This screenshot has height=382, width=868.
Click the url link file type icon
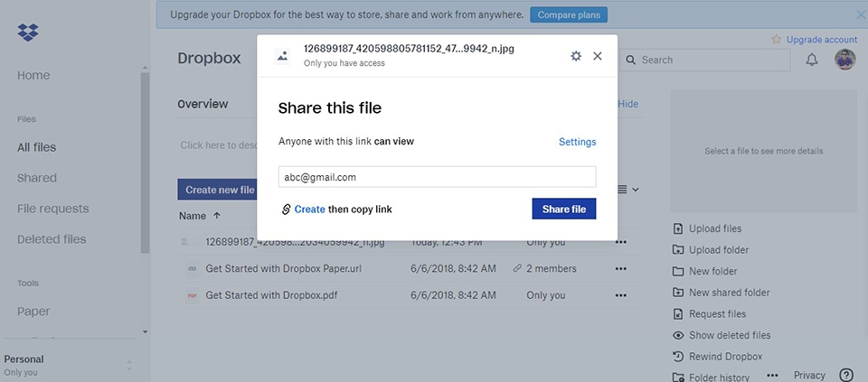192,269
